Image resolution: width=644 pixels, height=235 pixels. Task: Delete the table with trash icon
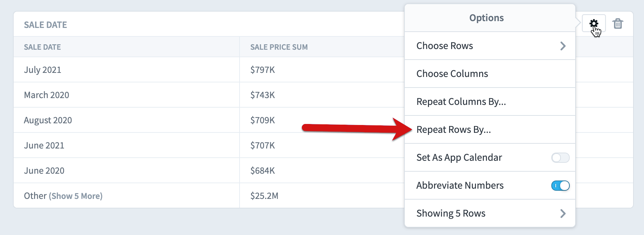point(618,23)
